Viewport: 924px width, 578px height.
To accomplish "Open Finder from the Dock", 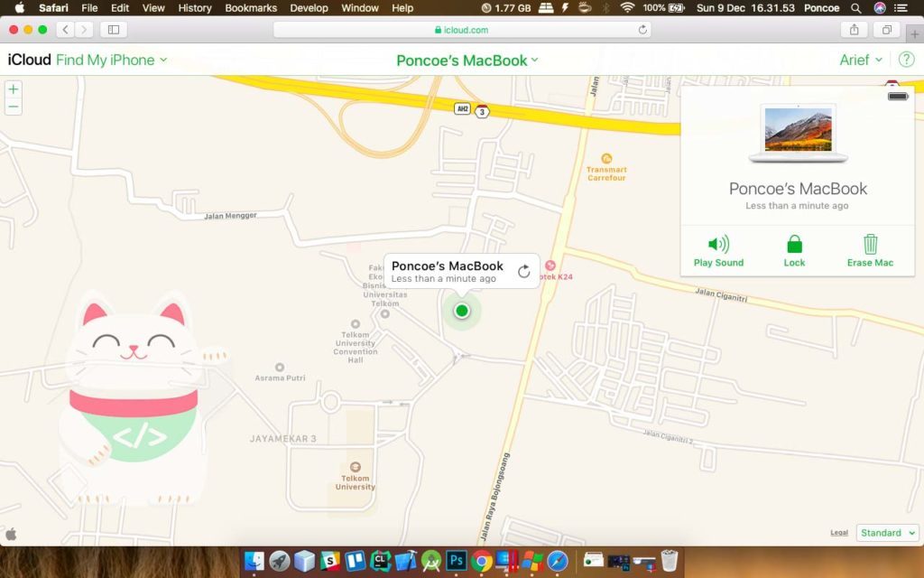I will (x=254, y=561).
